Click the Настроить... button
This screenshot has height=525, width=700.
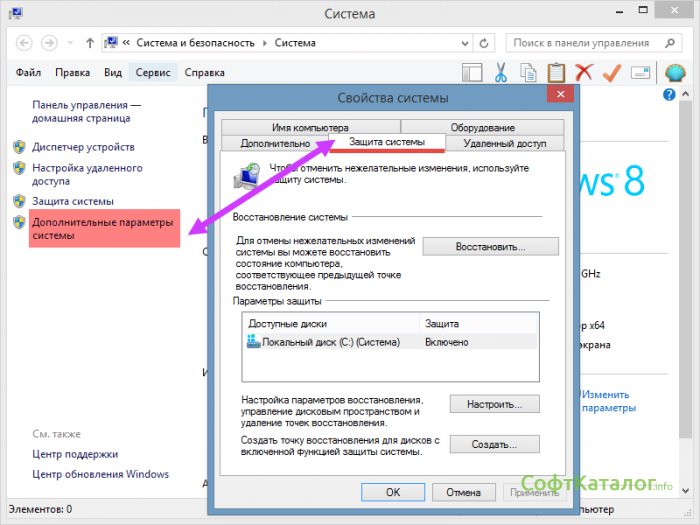[494, 404]
